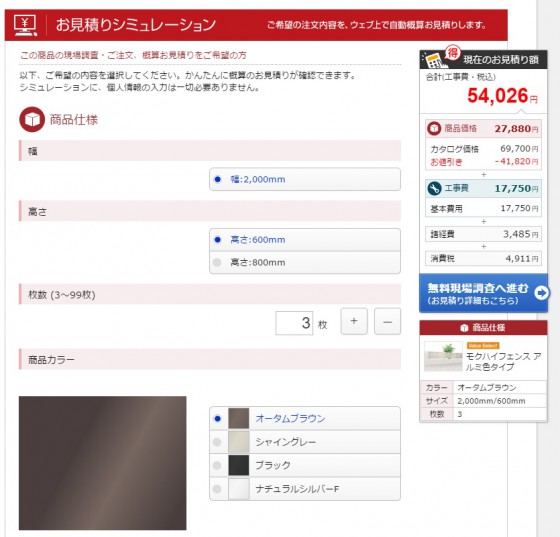Image resolution: width=560 pixels, height=537 pixels.
Task: Increase sheet count with plus button
Action: (354, 321)
